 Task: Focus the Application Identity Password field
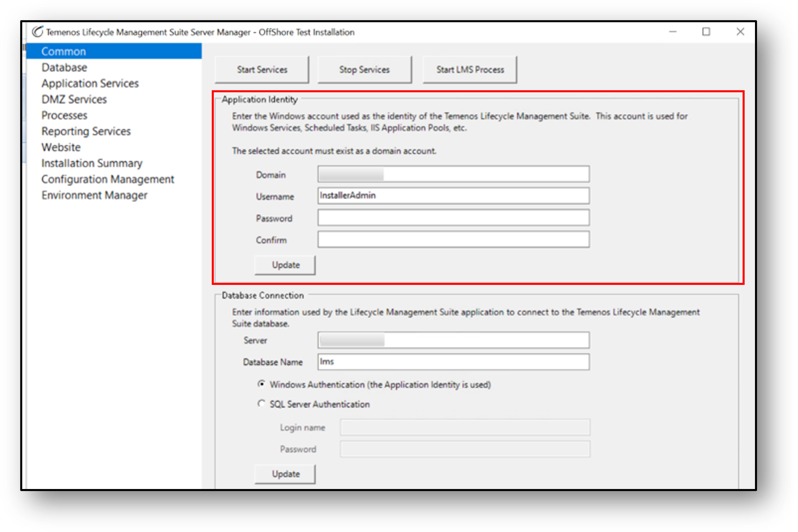point(454,218)
